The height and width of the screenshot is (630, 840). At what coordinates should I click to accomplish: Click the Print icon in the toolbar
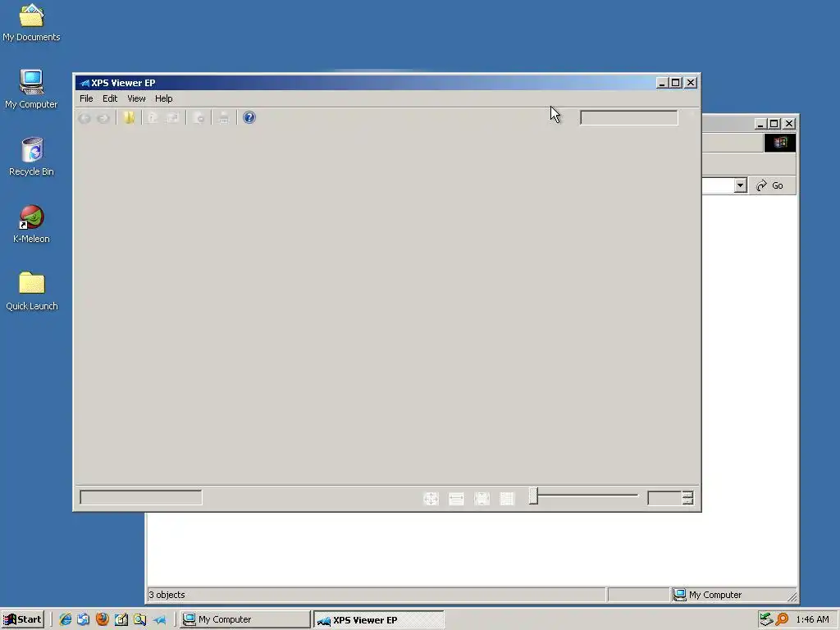pos(224,118)
